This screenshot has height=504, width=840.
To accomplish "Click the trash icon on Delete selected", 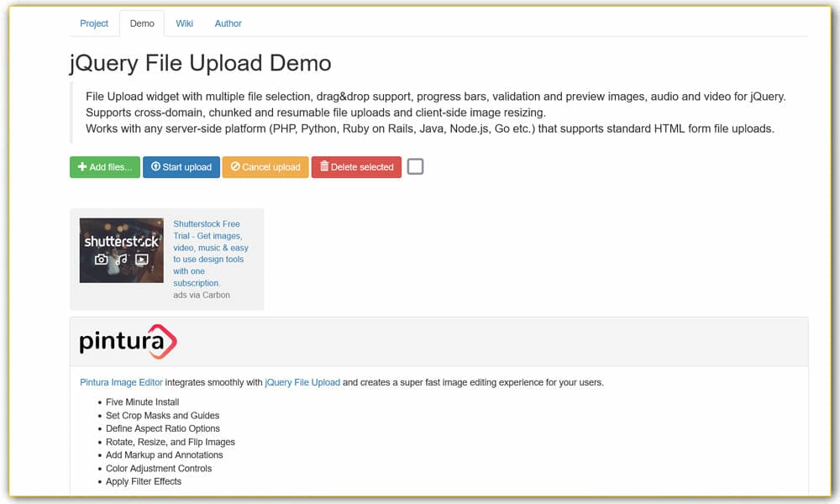I will pyautogui.click(x=325, y=167).
